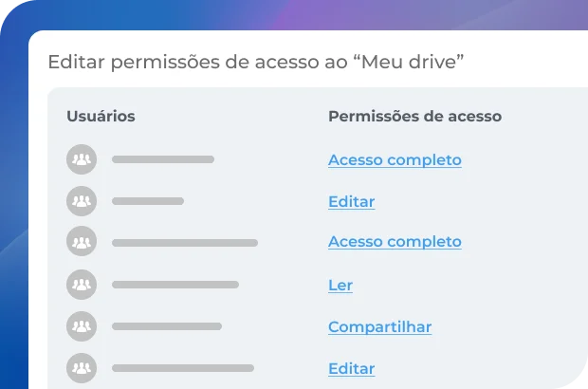
Task: Click the user name placeholder in the "Ler" row
Action: click(x=175, y=285)
